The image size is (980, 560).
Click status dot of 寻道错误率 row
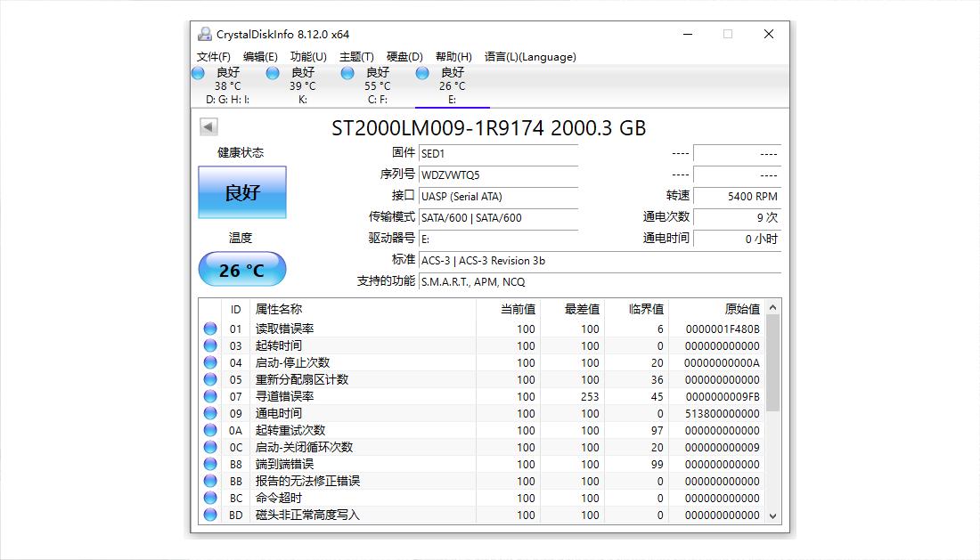coord(210,396)
